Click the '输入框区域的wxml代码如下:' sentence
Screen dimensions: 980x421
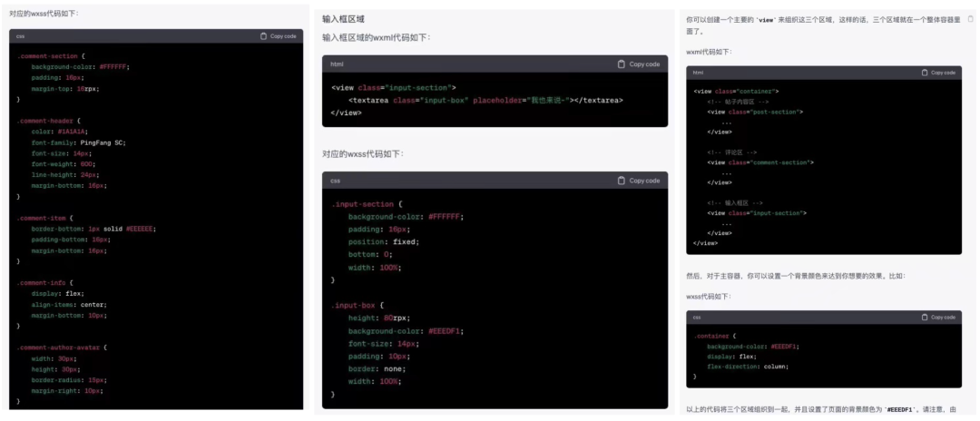[377, 37]
